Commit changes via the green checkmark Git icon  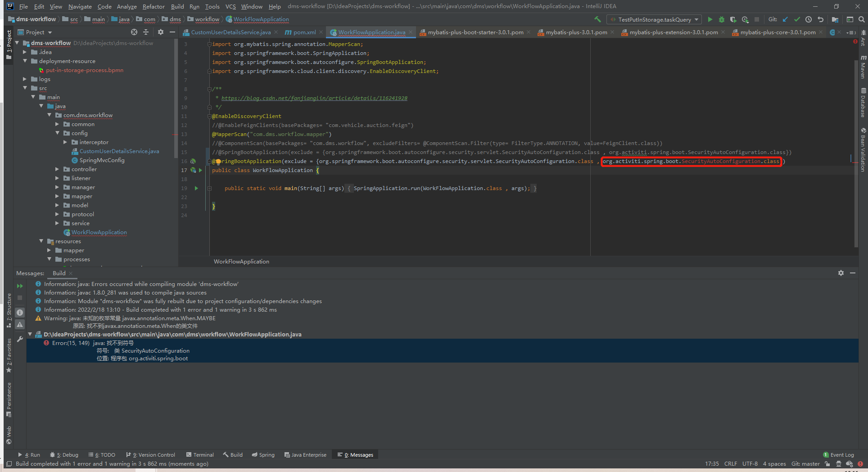(x=797, y=19)
